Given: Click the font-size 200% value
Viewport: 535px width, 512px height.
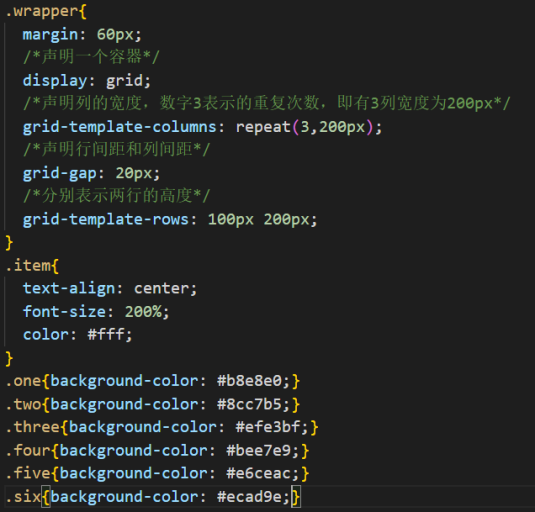Looking at the screenshot, I should coord(143,312).
